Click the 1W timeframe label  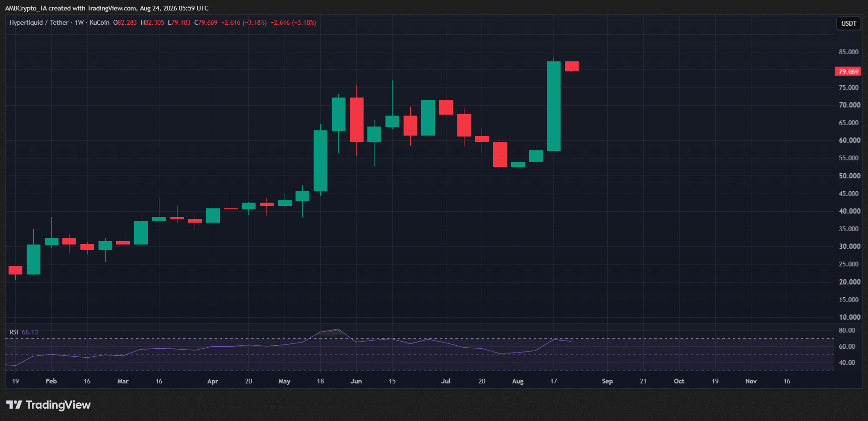tap(79, 22)
